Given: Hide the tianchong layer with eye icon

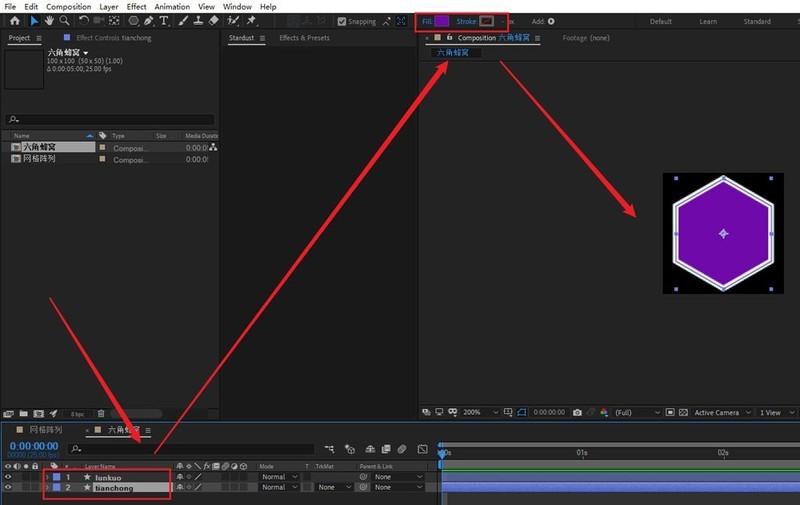Looking at the screenshot, I should 9,488.
